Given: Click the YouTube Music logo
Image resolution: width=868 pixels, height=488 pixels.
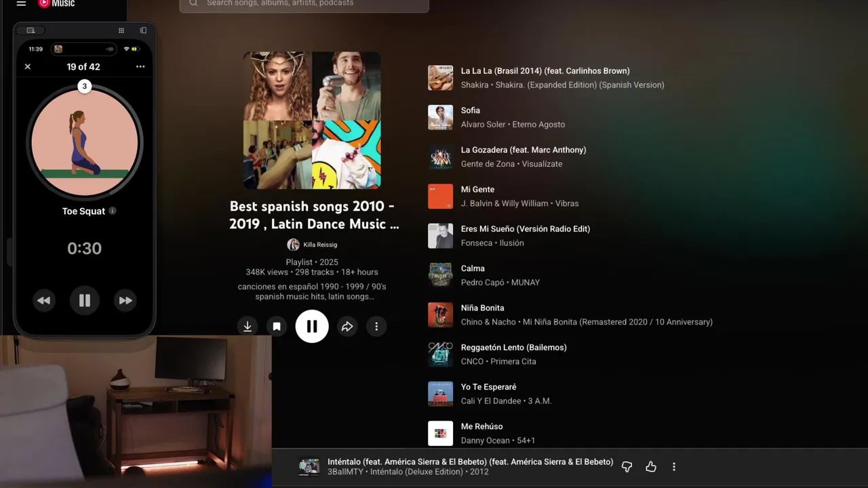Looking at the screenshot, I should [56, 3].
